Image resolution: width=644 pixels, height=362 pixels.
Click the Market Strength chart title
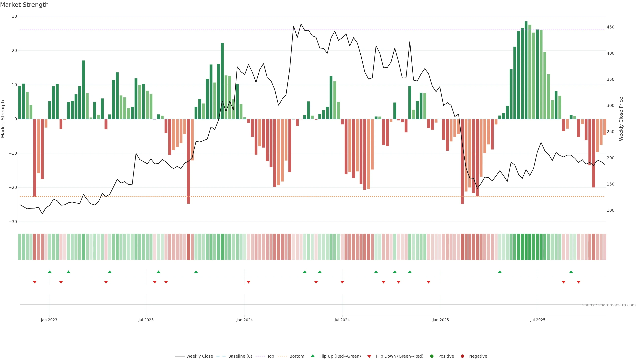coord(24,5)
